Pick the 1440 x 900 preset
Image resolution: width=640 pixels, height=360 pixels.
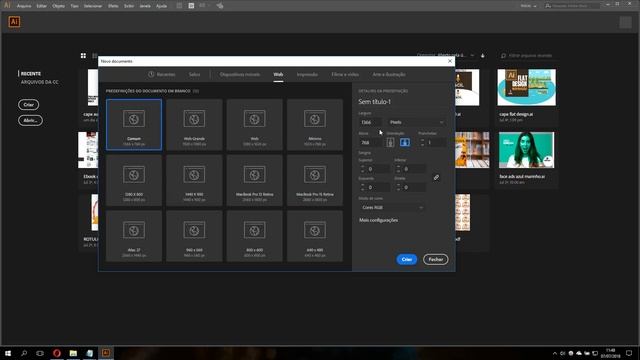point(194,180)
